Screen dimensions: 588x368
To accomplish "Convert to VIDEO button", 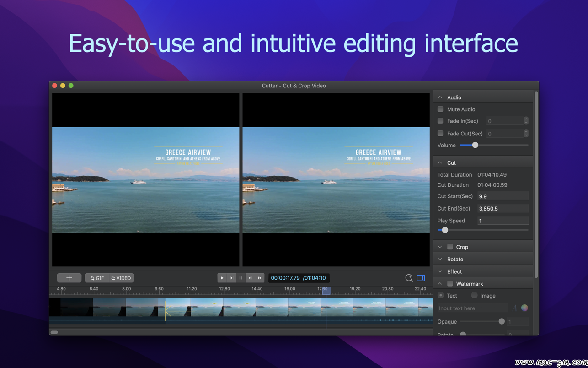I will pos(122,278).
